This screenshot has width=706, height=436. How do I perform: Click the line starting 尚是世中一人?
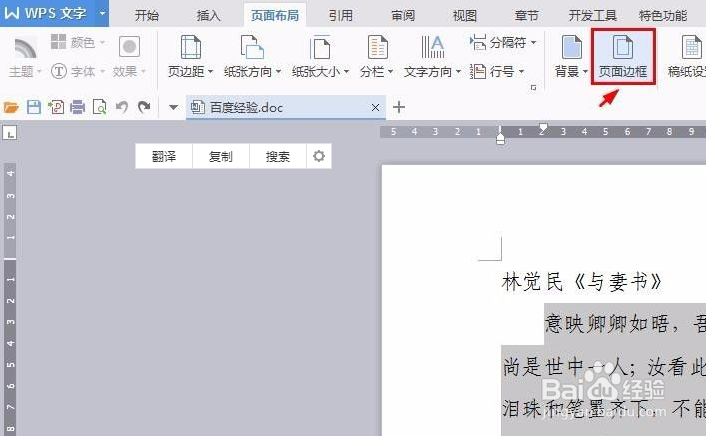pos(603,367)
